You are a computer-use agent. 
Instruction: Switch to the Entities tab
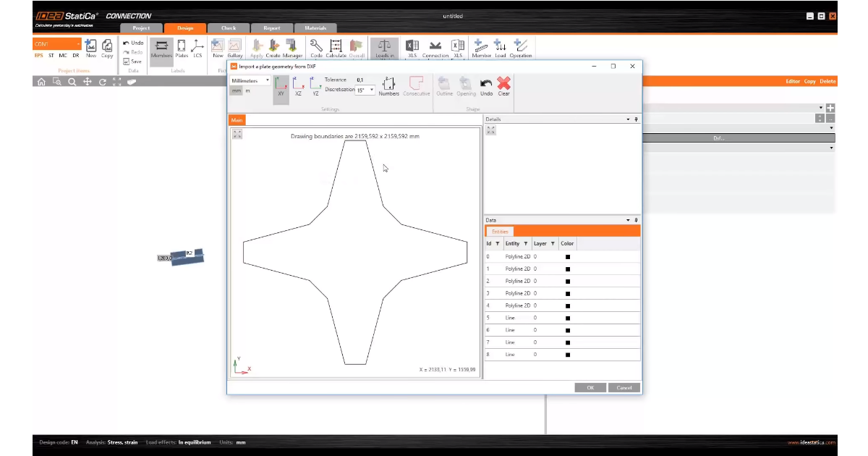coord(500,232)
